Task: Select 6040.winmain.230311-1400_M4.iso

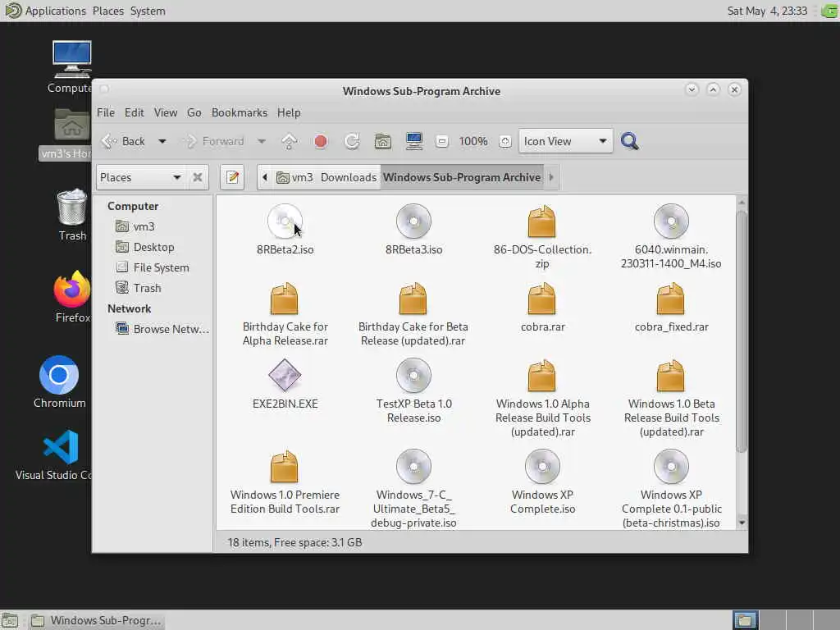Action: [x=671, y=236]
